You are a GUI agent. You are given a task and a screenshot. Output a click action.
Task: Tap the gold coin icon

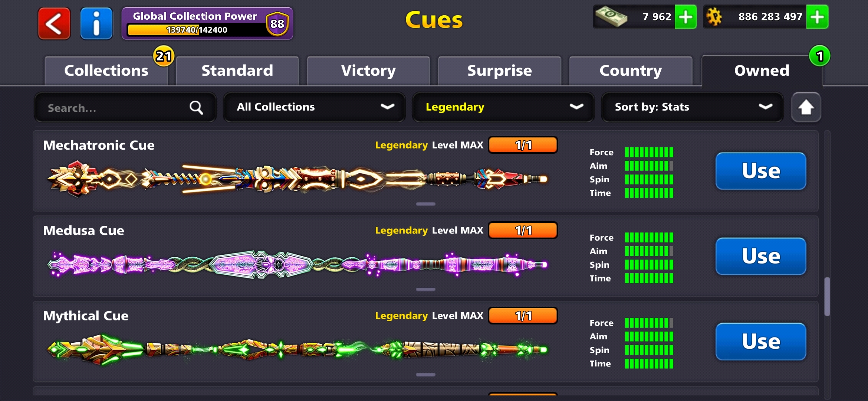tap(714, 17)
